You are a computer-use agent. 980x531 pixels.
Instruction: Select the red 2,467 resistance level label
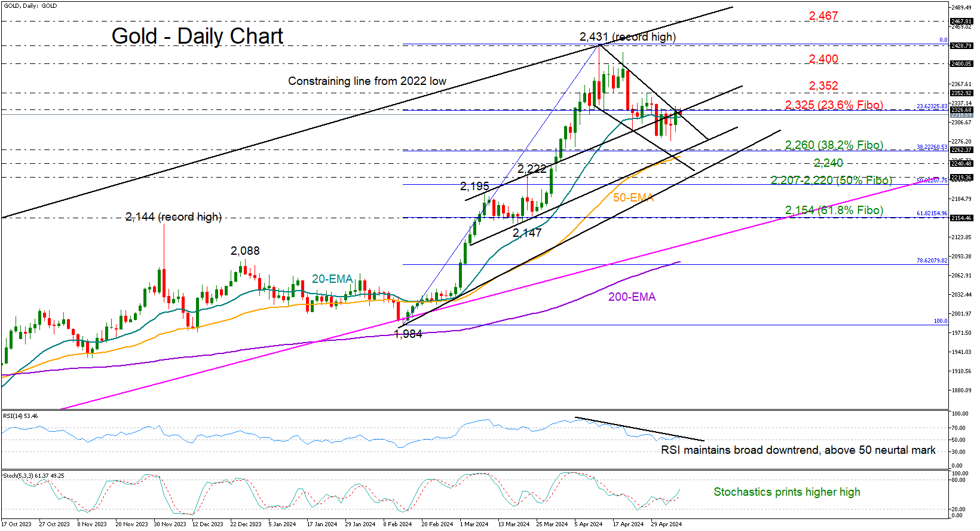pos(823,16)
